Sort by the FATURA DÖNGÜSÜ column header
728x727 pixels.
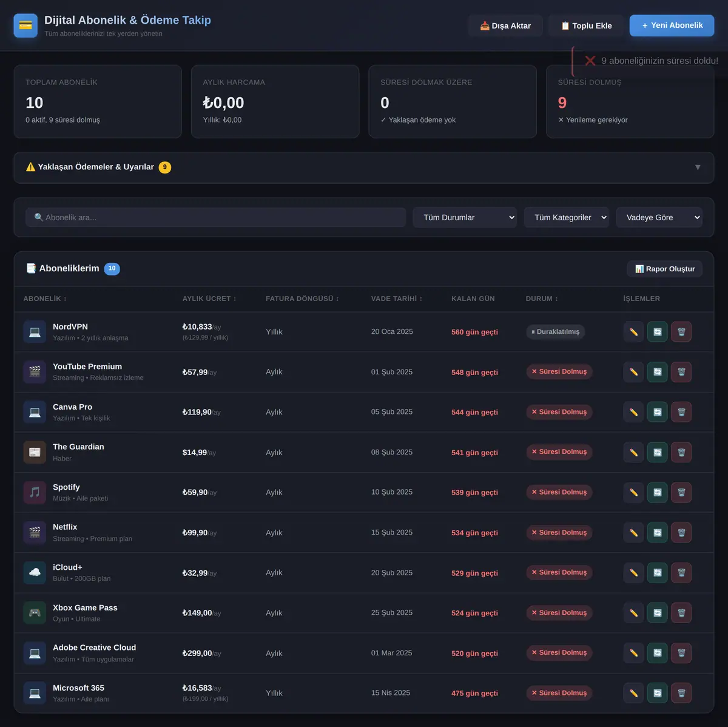[302, 299]
